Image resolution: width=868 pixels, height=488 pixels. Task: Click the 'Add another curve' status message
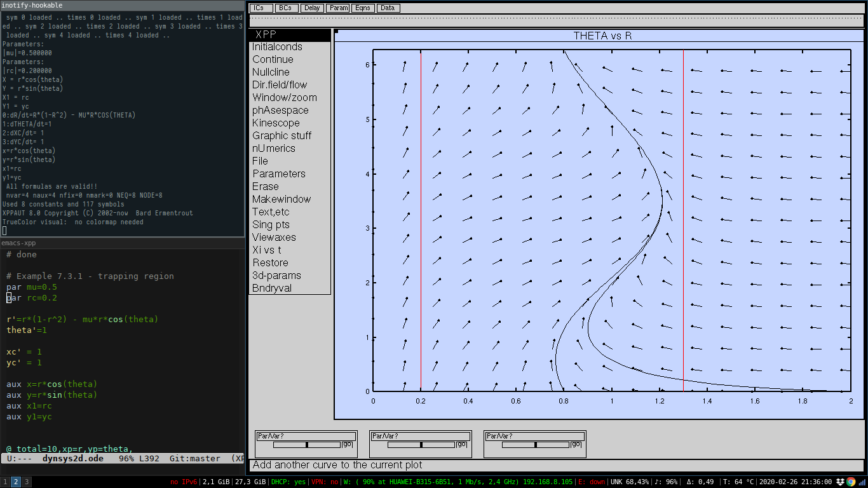pyautogui.click(x=337, y=465)
